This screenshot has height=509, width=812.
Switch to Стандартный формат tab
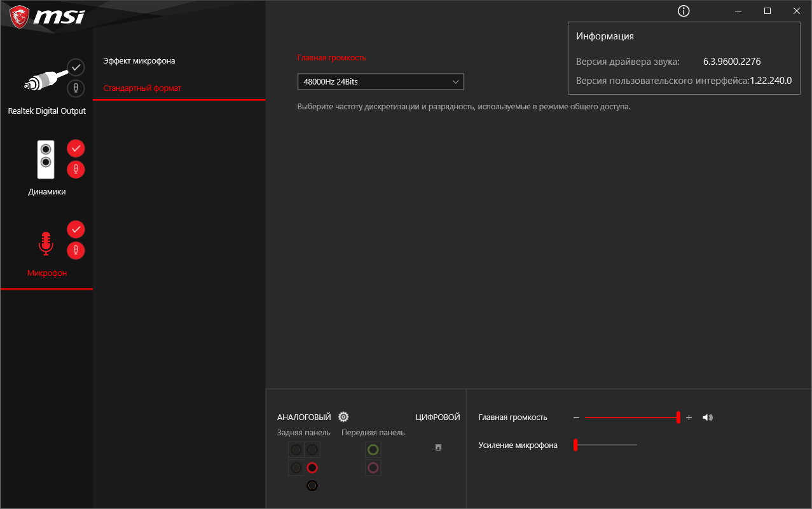click(x=142, y=88)
